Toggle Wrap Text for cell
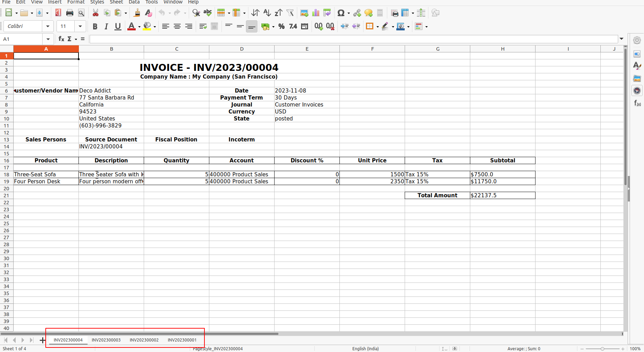The image size is (644, 352). (203, 27)
